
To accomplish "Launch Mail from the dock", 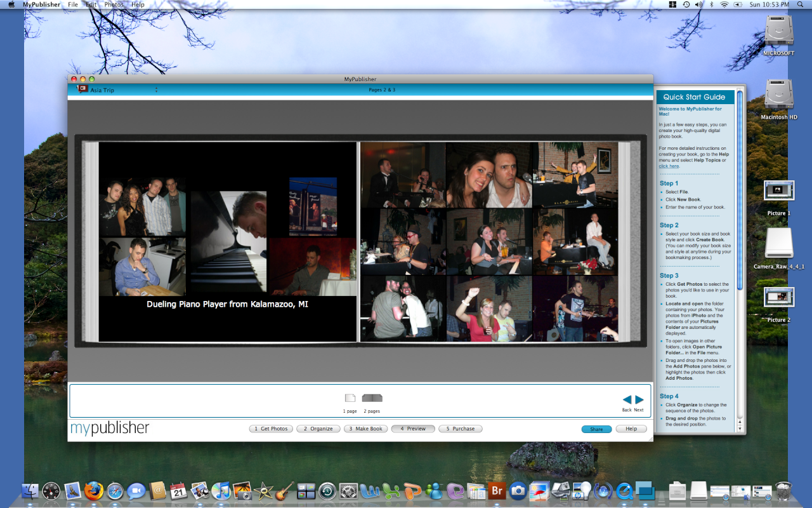I will pyautogui.click(x=72, y=490).
